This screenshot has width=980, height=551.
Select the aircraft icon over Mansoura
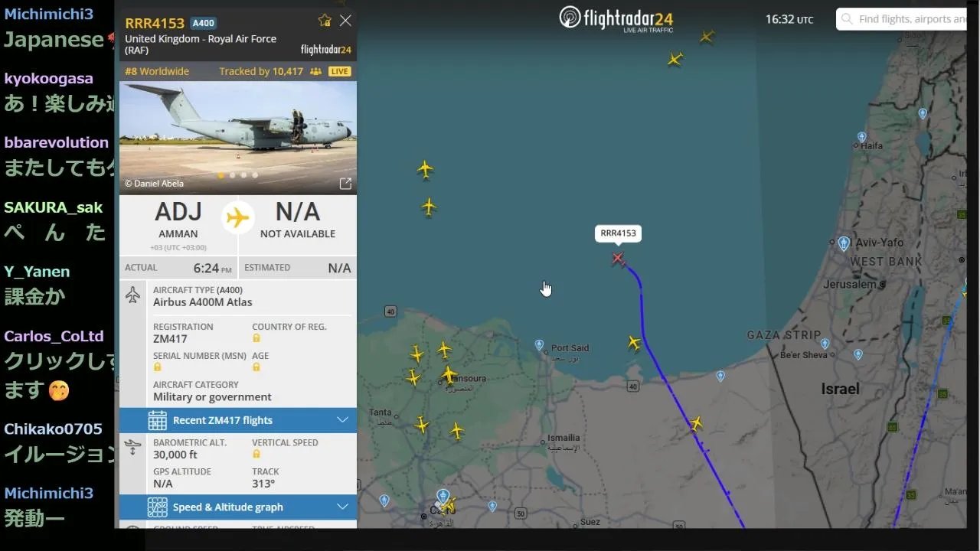click(449, 375)
